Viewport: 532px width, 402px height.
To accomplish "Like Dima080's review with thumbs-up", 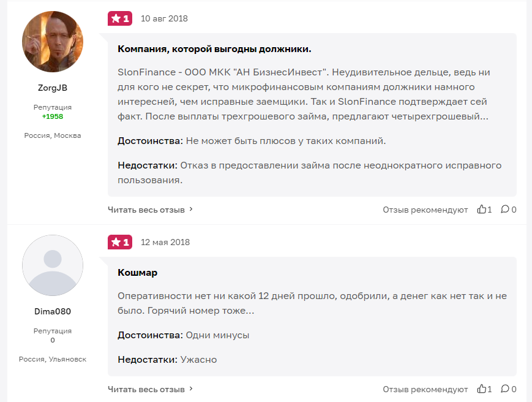I will [481, 389].
